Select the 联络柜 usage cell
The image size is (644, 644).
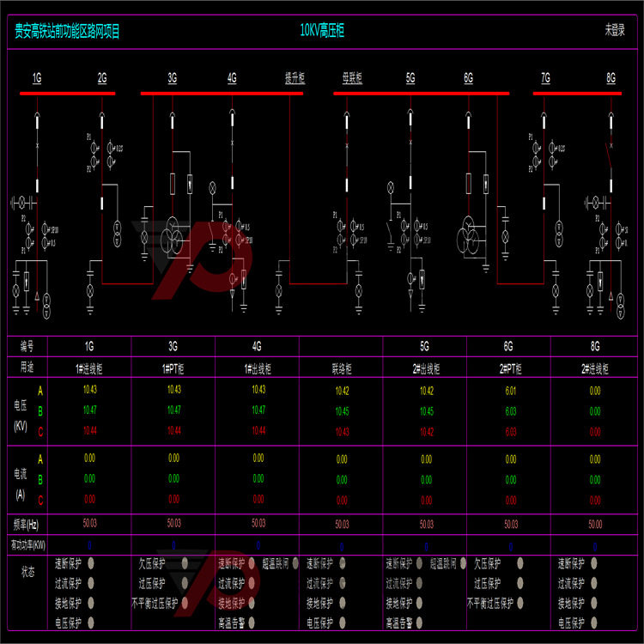342,368
